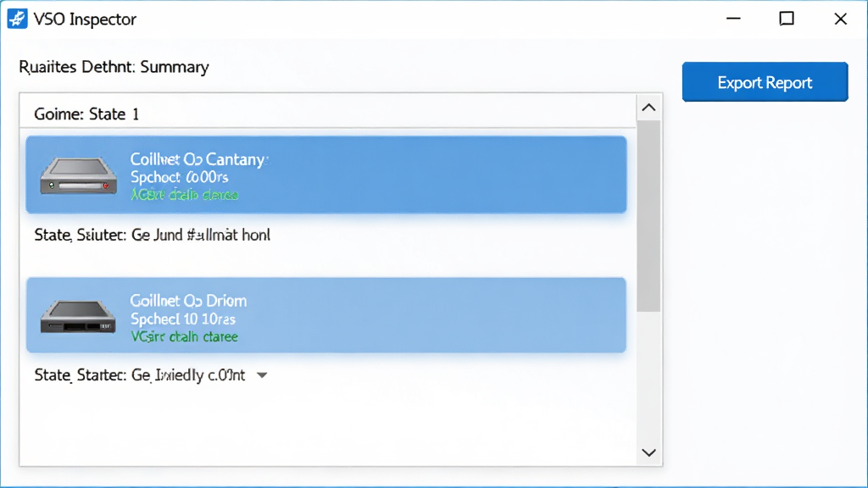Click the scrollbar up arrow
The image size is (868, 488).
[648, 108]
